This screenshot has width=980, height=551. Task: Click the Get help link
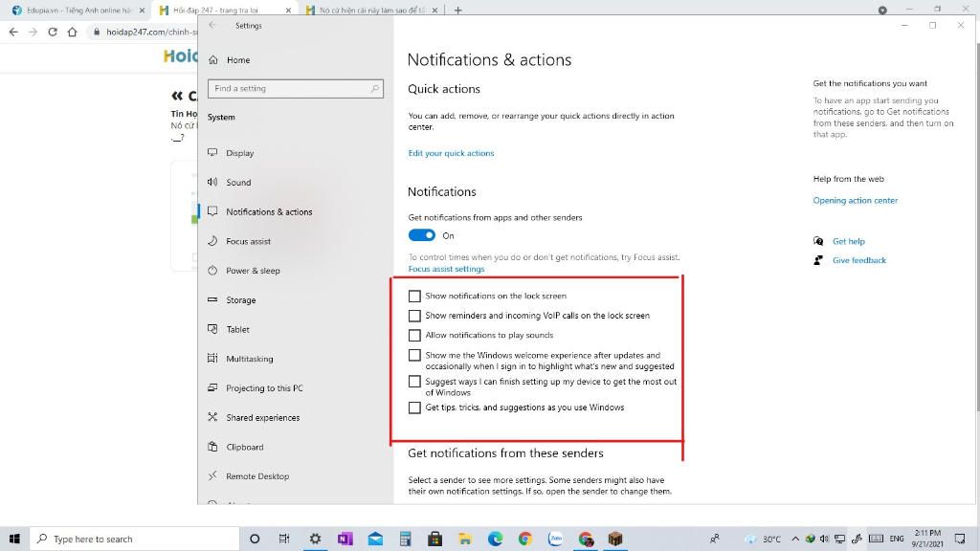coord(848,241)
